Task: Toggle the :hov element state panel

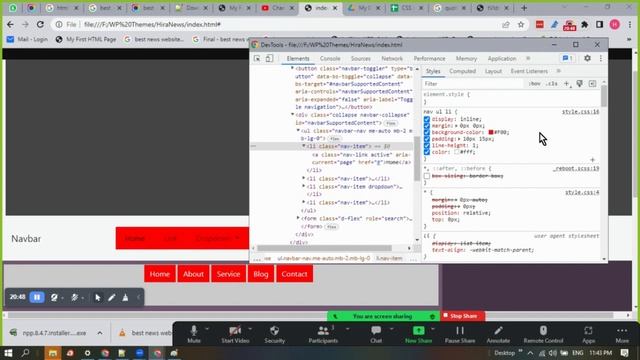Action: pos(534,84)
